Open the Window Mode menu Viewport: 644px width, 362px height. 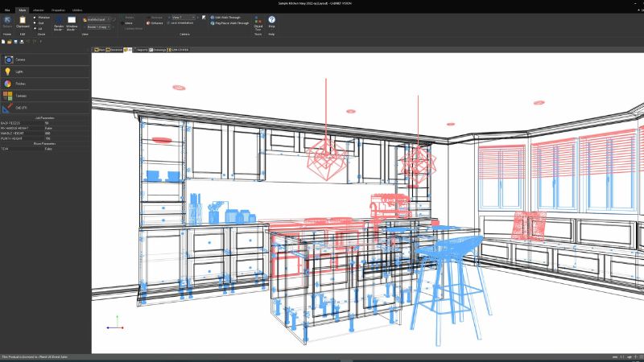(72, 24)
